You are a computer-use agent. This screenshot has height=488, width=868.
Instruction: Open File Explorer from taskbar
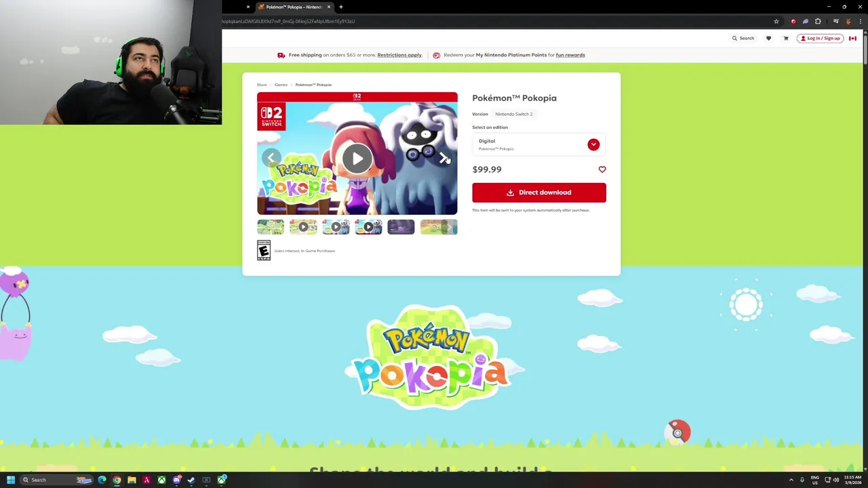(132, 480)
